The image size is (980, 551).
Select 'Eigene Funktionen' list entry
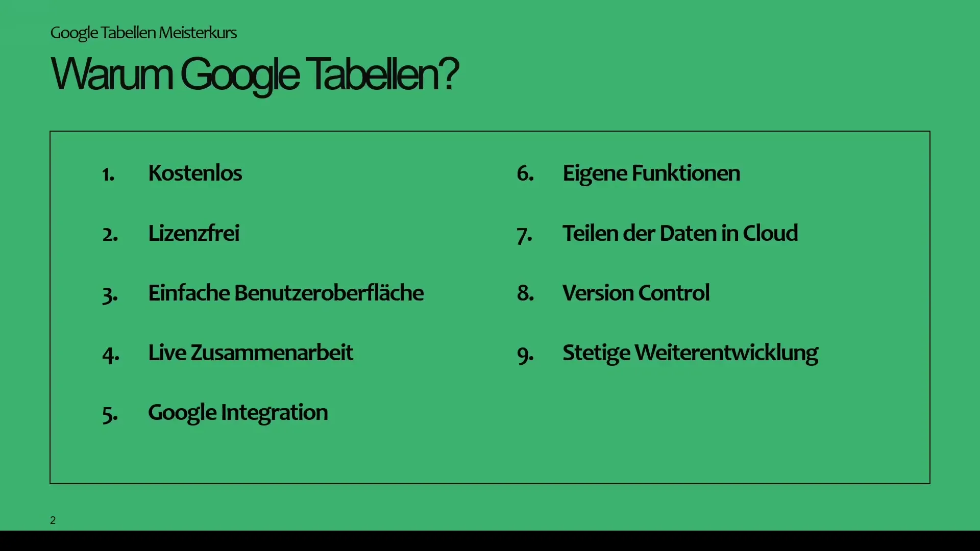651,173
